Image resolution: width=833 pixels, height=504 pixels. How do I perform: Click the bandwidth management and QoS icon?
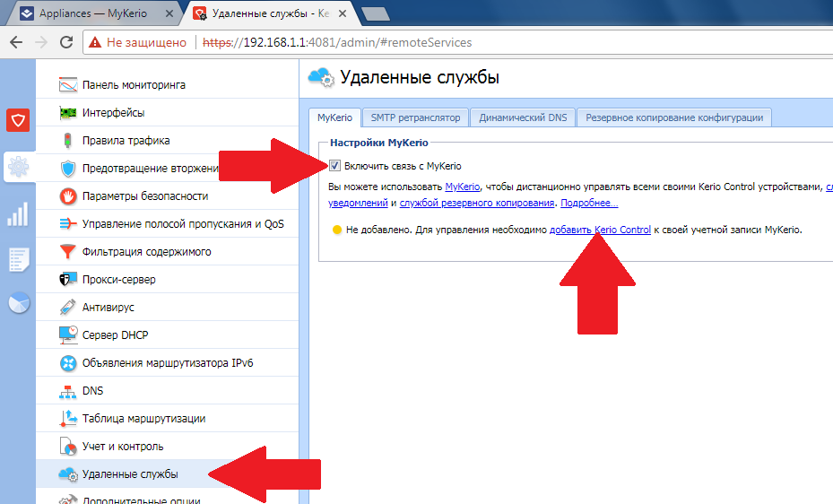[68, 223]
